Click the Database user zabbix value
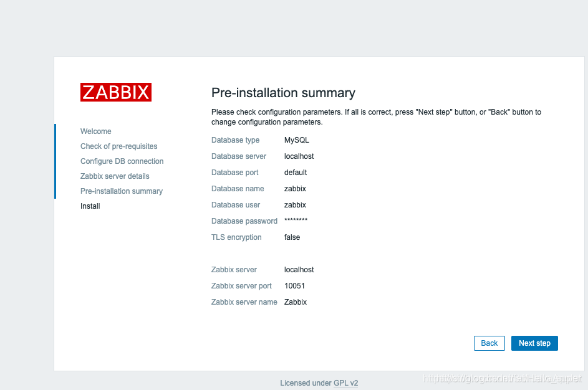588x390 pixels. click(x=295, y=205)
